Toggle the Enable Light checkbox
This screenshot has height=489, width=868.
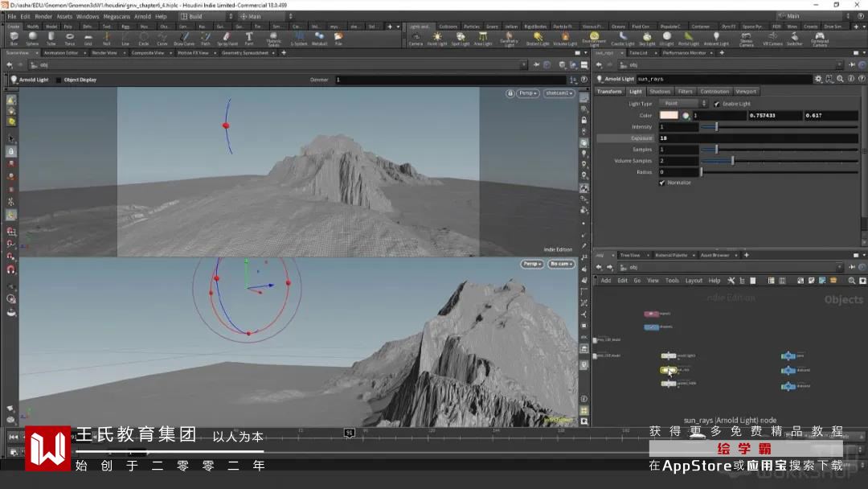(x=717, y=104)
